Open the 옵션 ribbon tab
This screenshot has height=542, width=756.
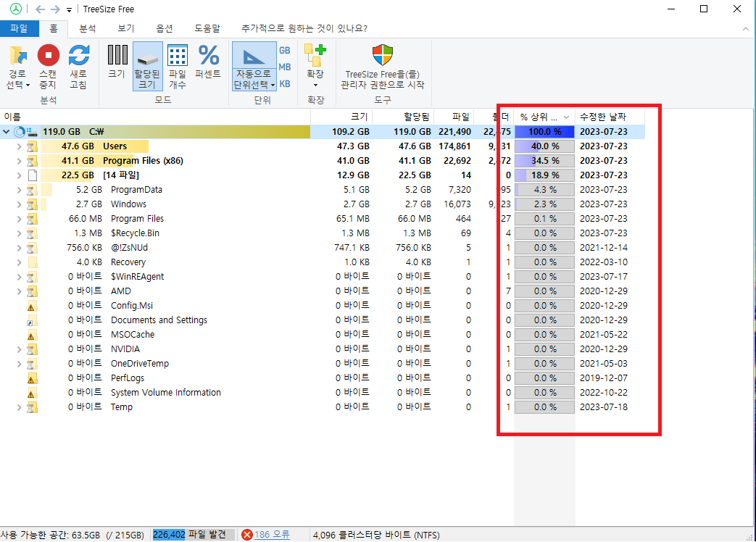click(x=165, y=28)
